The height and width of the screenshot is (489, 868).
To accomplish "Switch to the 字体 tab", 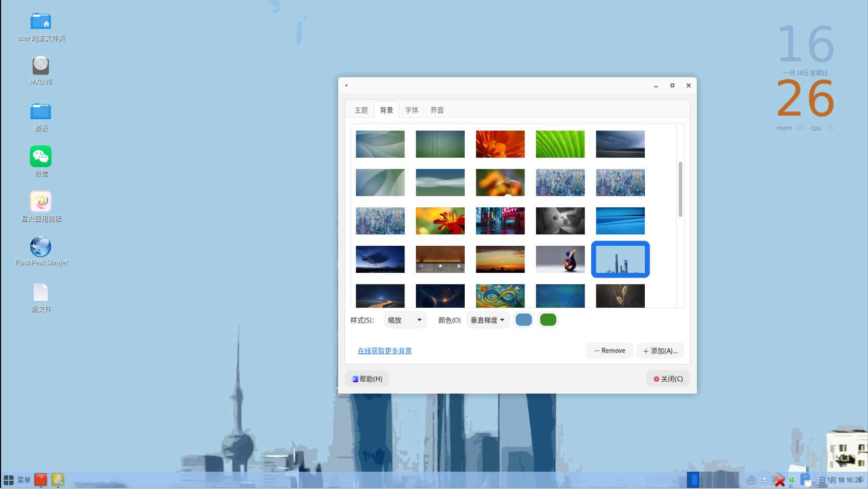I will pos(412,110).
